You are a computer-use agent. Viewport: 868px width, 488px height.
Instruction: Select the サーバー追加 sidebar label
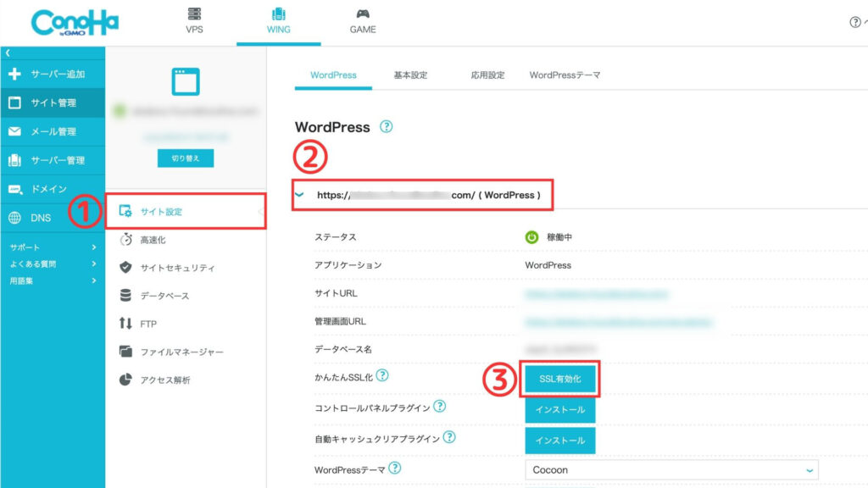[58, 75]
